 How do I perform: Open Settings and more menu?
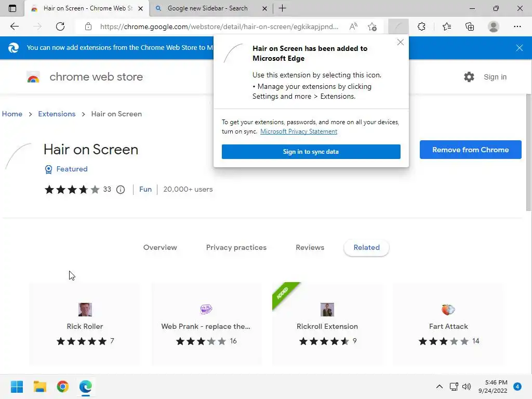click(x=517, y=26)
